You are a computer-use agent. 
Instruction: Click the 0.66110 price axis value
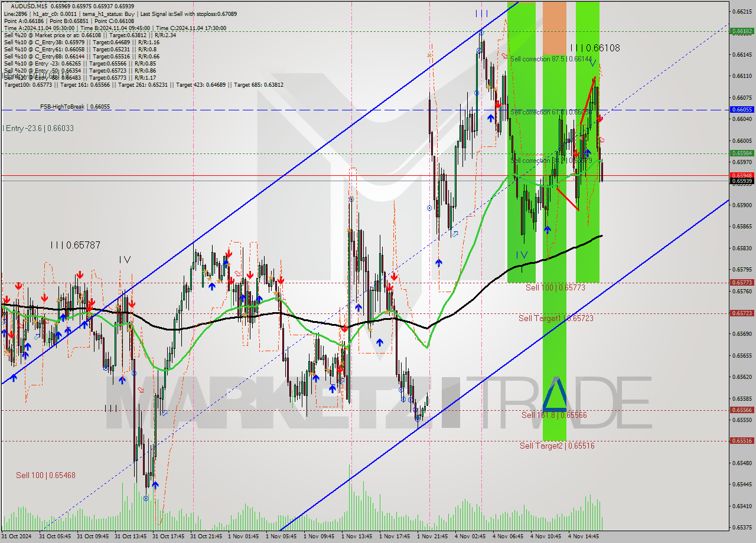pos(742,76)
